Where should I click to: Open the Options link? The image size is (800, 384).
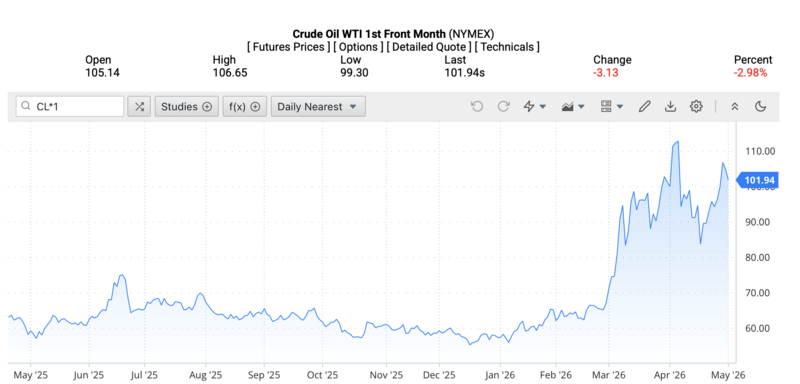tap(358, 47)
